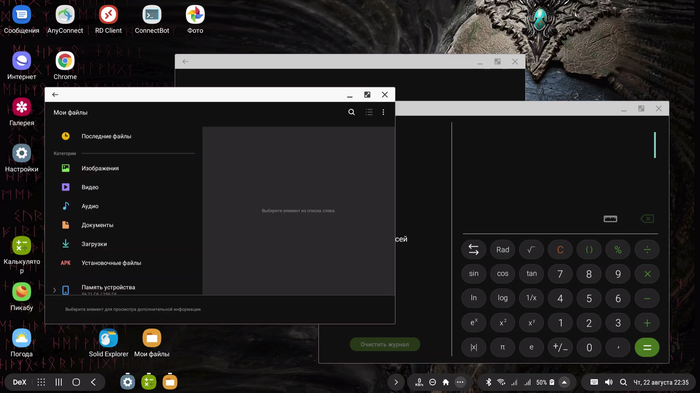
Task: Expand taskbar with the right chevron
Action: 396,382
